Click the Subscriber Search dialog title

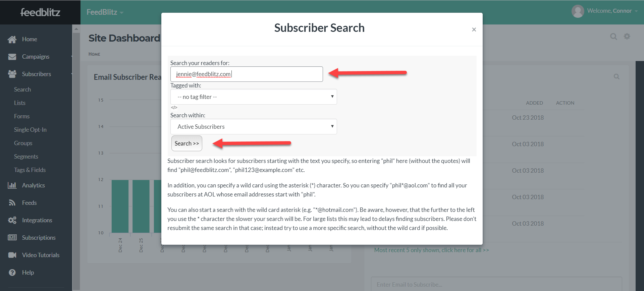[319, 28]
